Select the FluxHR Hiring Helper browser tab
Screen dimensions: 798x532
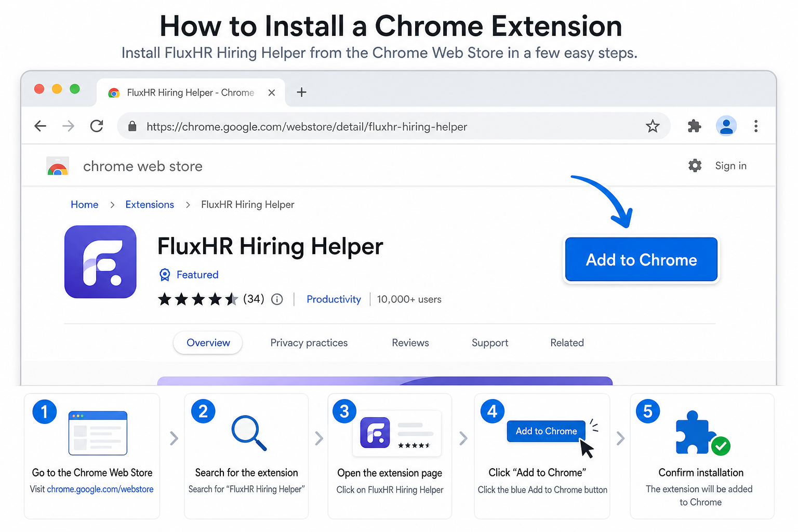191,92
